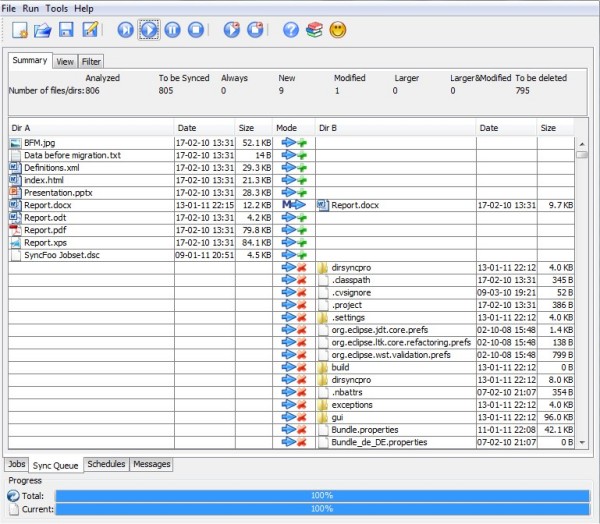Open the Tools menu
The width and height of the screenshot is (600, 524).
pyautogui.click(x=57, y=8)
